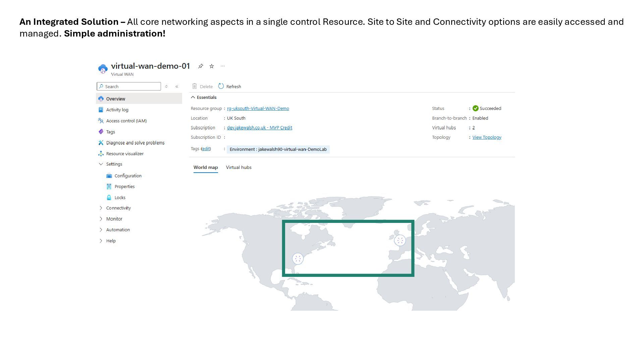644x362 pixels.
Task: Open Diagnose and solve problems
Action: pyautogui.click(x=136, y=143)
